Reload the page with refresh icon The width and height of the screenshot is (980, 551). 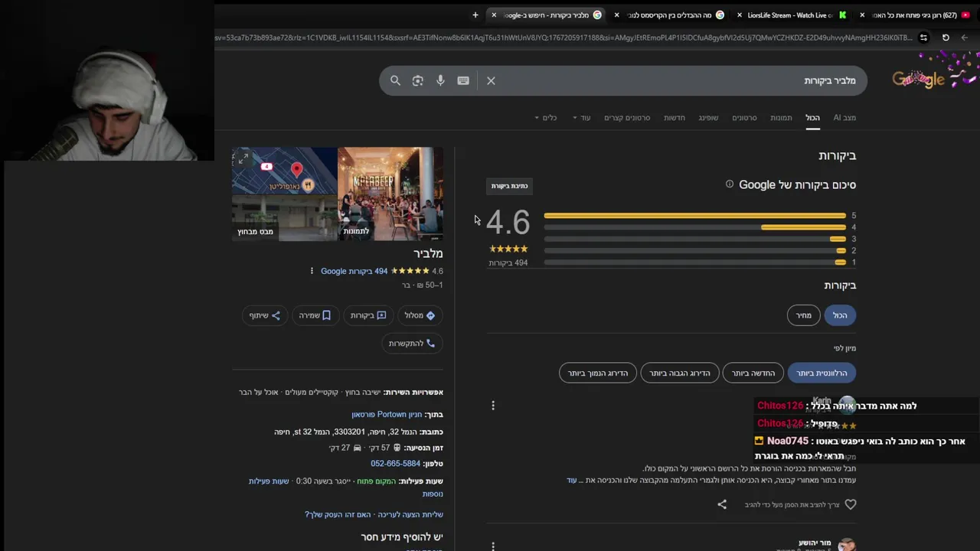(x=946, y=37)
